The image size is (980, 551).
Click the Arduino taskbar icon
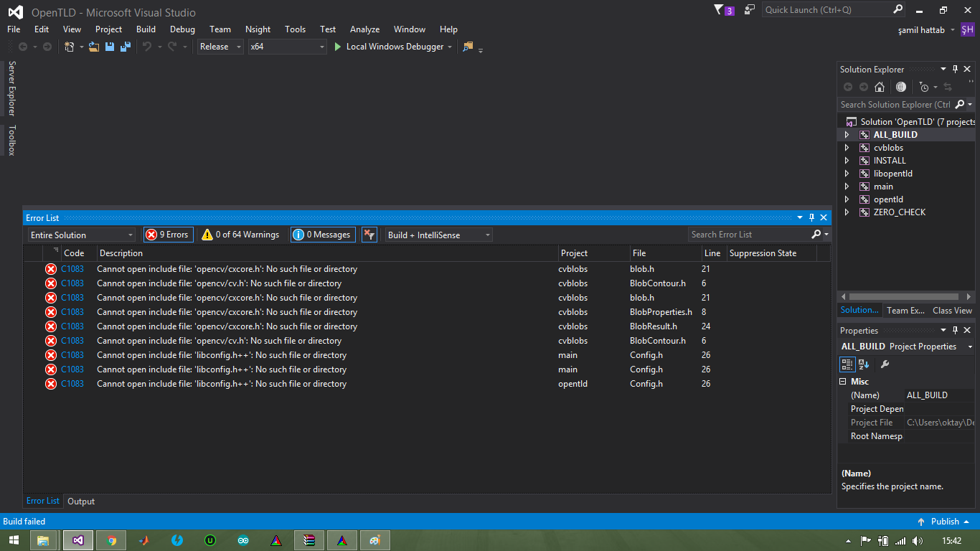click(x=243, y=541)
